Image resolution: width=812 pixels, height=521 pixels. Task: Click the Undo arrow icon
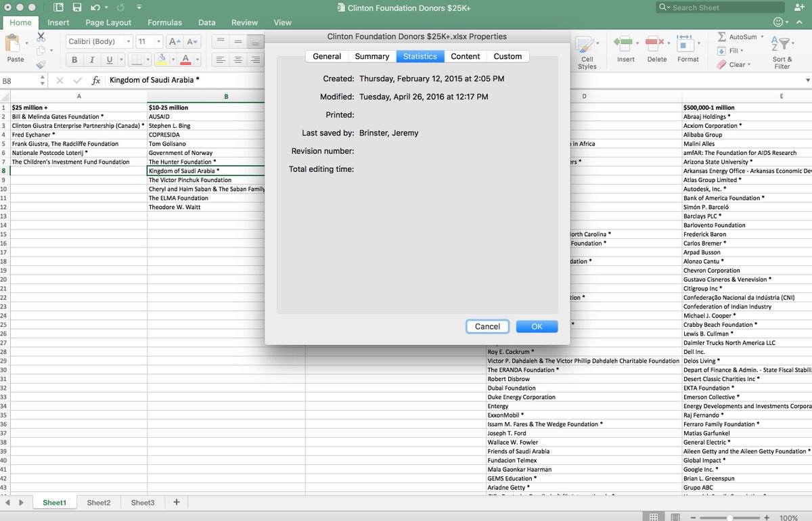95,7
